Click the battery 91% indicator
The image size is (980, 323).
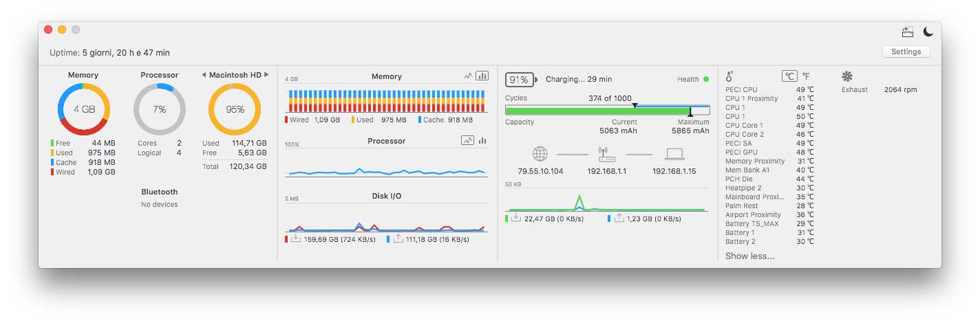(x=520, y=80)
